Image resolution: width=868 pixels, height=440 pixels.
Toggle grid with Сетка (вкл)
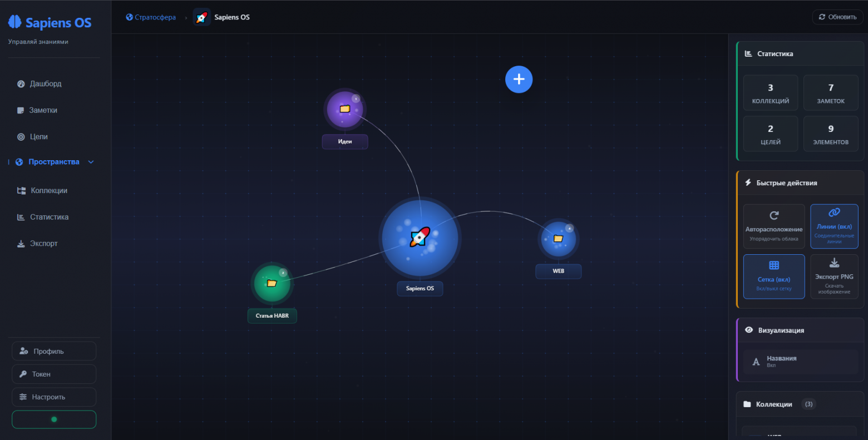click(x=773, y=276)
